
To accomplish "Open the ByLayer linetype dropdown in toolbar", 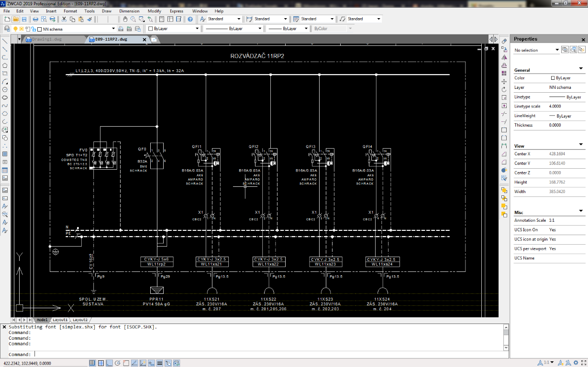I will point(260,29).
